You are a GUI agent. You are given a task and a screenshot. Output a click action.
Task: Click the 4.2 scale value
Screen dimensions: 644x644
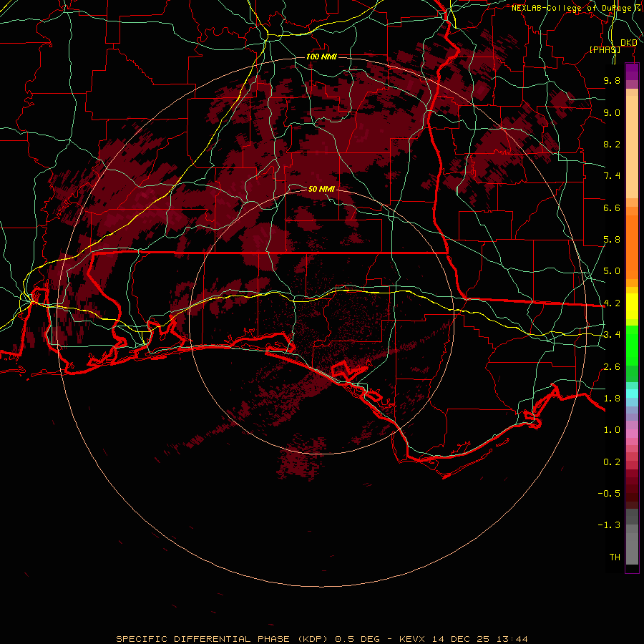[x=612, y=303]
